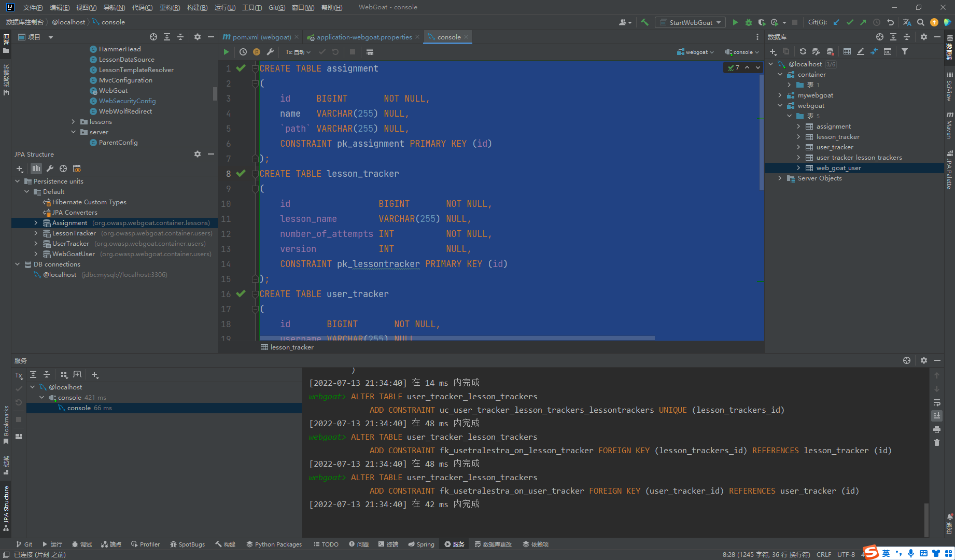Open the 文件(F) menu
The width and height of the screenshot is (955, 560).
pos(33,7)
